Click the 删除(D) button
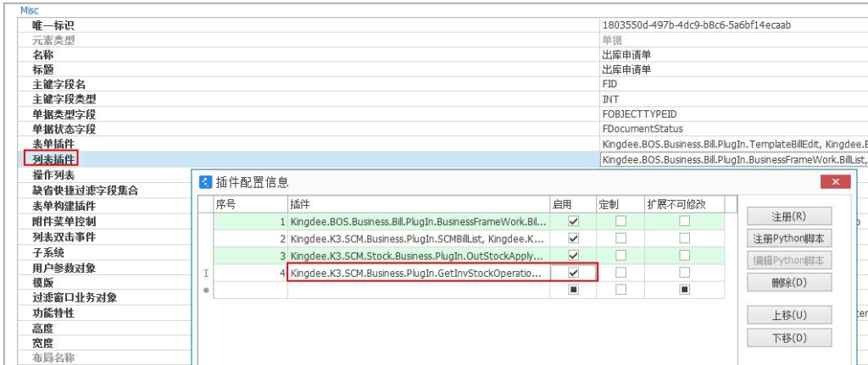The image size is (868, 365). point(789,282)
